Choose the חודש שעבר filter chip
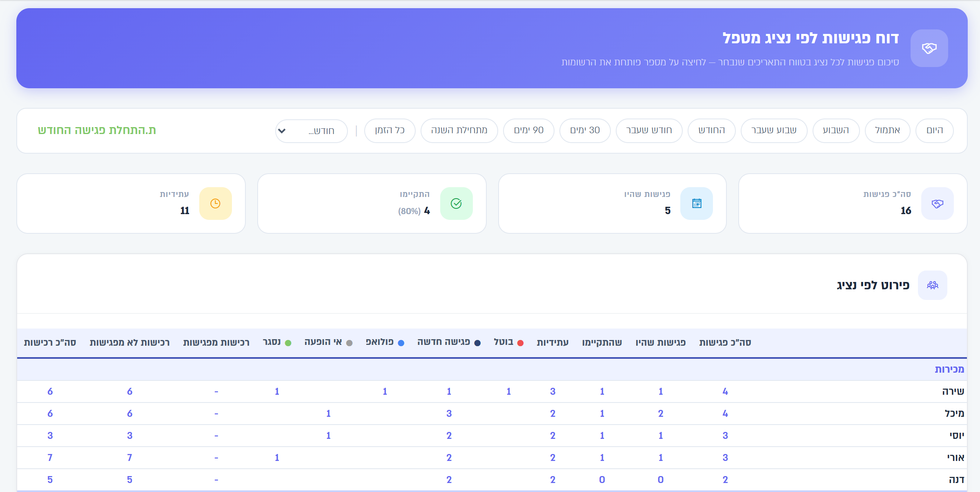Screen dimensions: 980x492 click(x=649, y=131)
